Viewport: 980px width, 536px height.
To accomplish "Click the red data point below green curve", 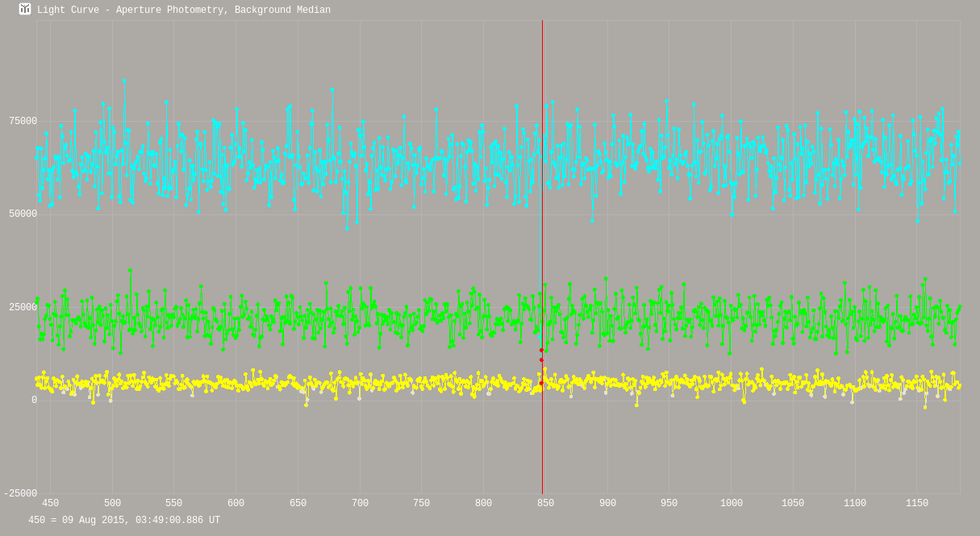I will pos(541,351).
